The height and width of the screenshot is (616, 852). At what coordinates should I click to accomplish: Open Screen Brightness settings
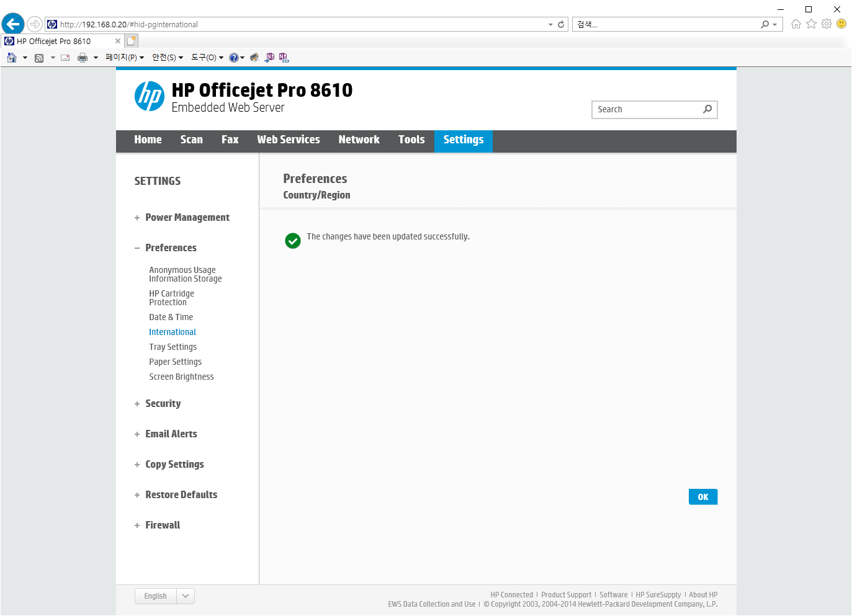click(x=182, y=377)
